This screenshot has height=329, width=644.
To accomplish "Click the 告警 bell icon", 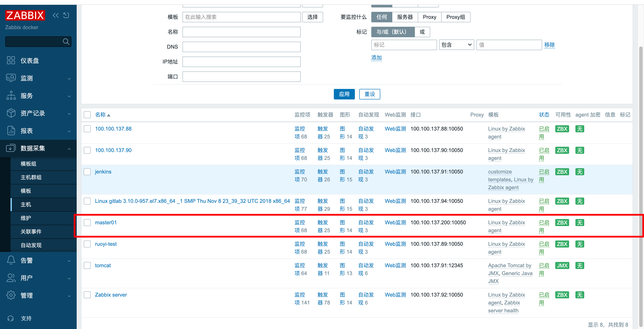I will 11,260.
